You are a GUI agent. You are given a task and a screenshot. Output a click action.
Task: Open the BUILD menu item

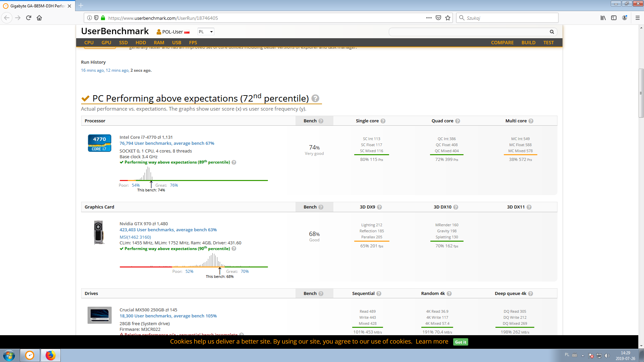click(529, 43)
